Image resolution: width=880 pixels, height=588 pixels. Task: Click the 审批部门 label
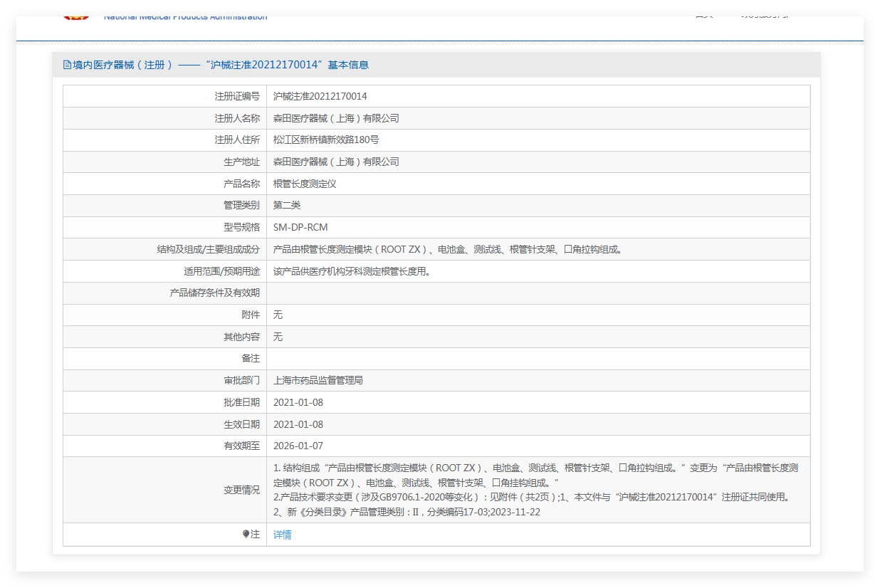click(241, 380)
